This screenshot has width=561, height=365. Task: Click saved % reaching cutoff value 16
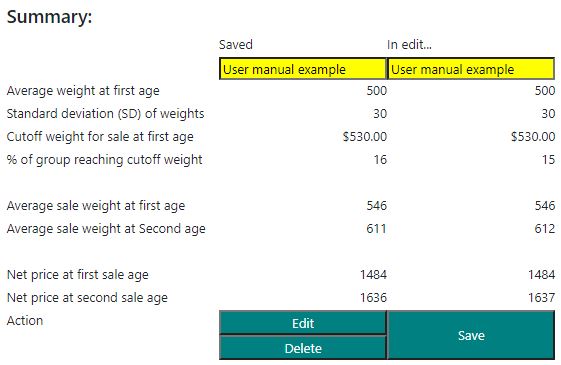(380, 159)
